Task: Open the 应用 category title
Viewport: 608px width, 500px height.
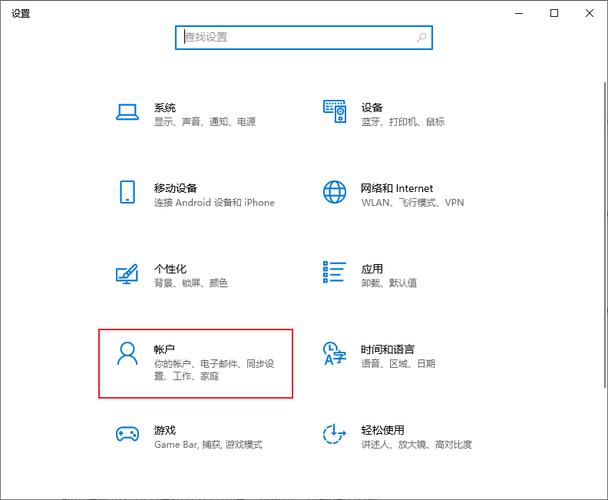Action: tap(372, 268)
